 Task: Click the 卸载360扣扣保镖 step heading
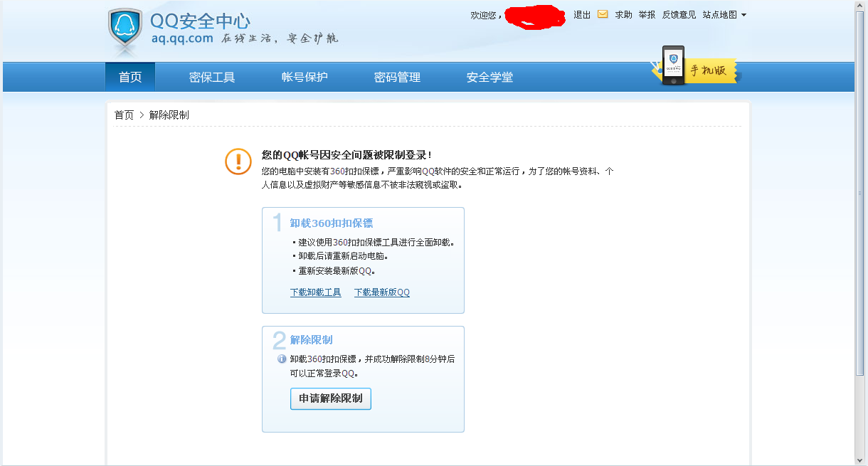331,223
